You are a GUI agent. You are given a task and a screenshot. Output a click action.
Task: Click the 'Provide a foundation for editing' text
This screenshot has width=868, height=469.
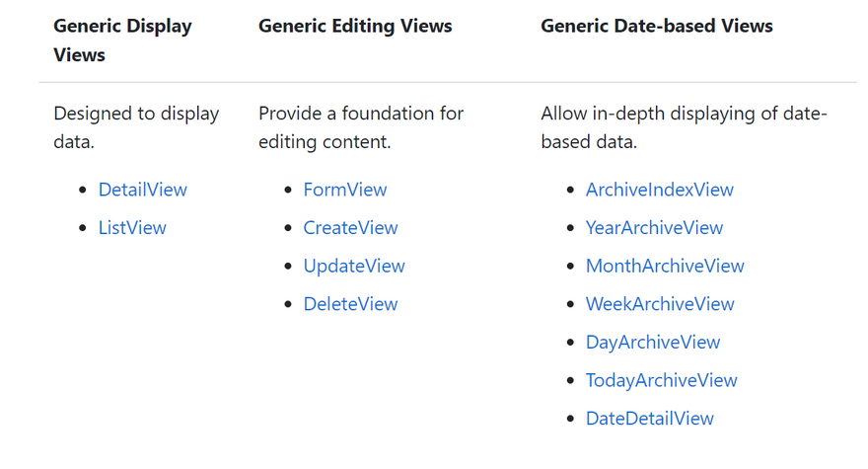361,127
